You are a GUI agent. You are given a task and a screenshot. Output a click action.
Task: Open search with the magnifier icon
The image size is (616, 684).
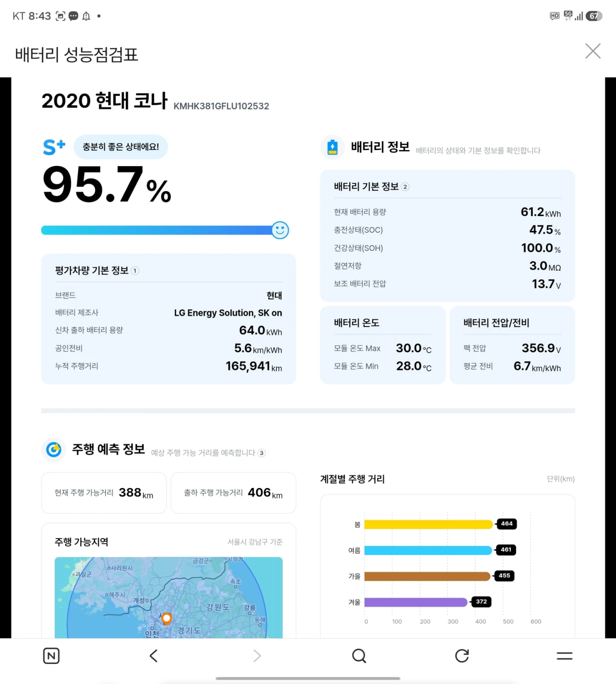pos(359,655)
